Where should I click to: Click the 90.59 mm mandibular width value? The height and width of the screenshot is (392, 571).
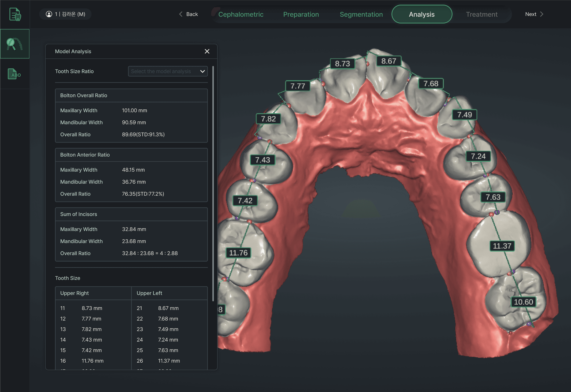coord(134,122)
